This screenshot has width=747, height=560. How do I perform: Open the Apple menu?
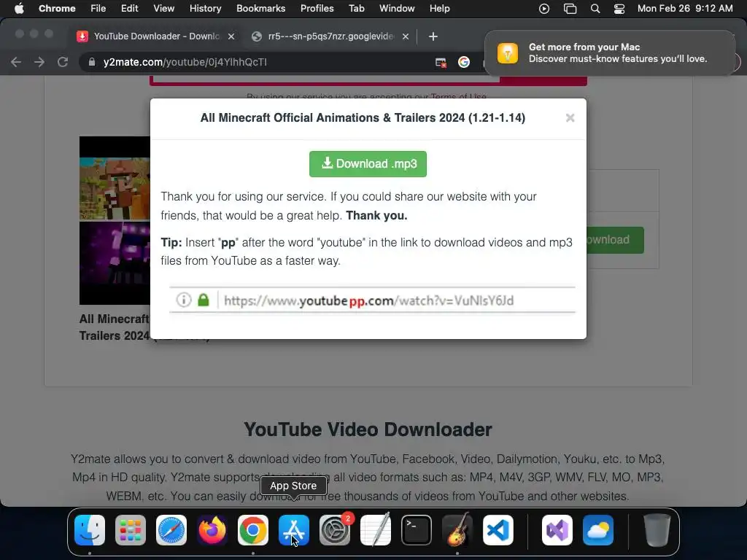click(x=19, y=9)
